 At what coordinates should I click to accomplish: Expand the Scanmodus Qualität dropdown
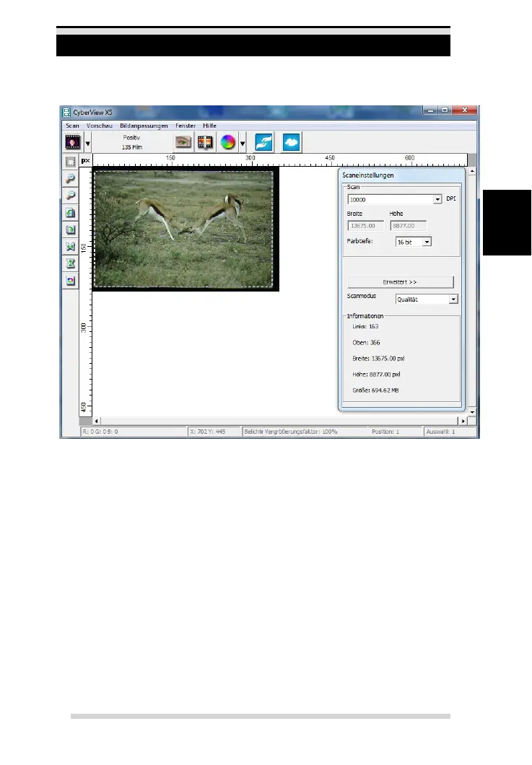tap(453, 299)
